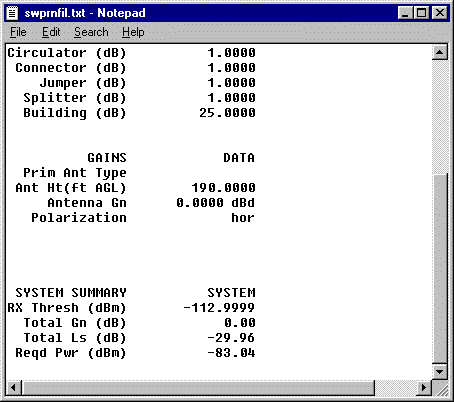Click the window resize grip corner

point(440,388)
